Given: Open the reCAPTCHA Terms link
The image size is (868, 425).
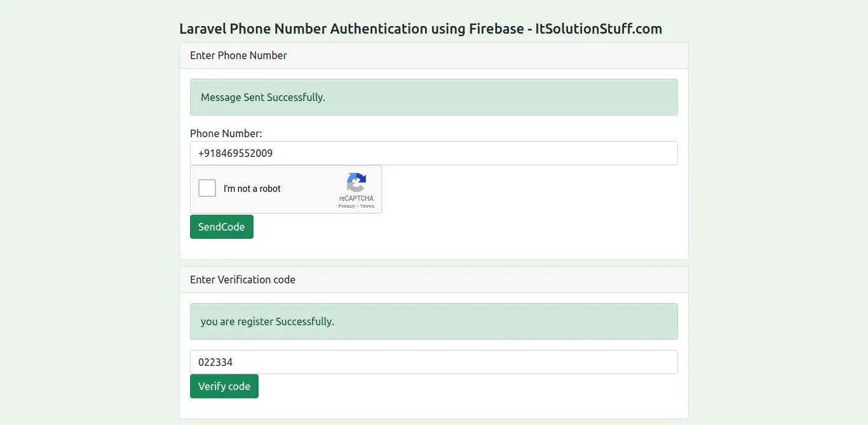Looking at the screenshot, I should [x=367, y=206].
